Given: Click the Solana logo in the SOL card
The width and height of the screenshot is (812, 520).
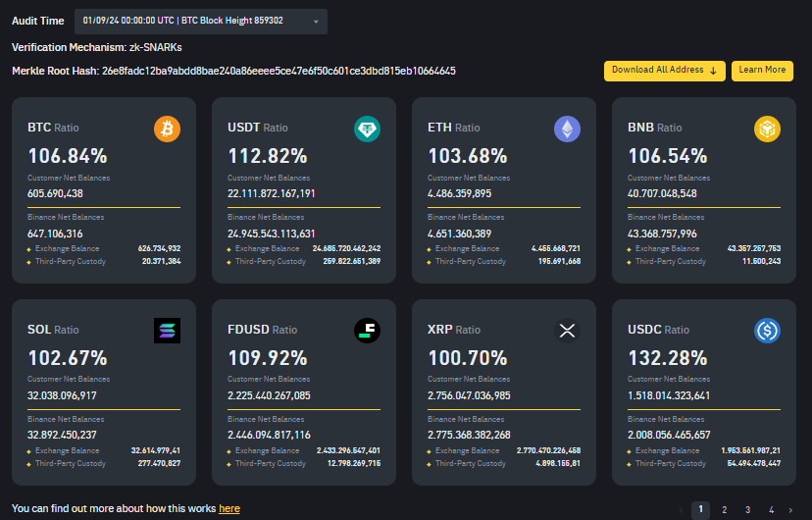Looking at the screenshot, I should point(168,331).
